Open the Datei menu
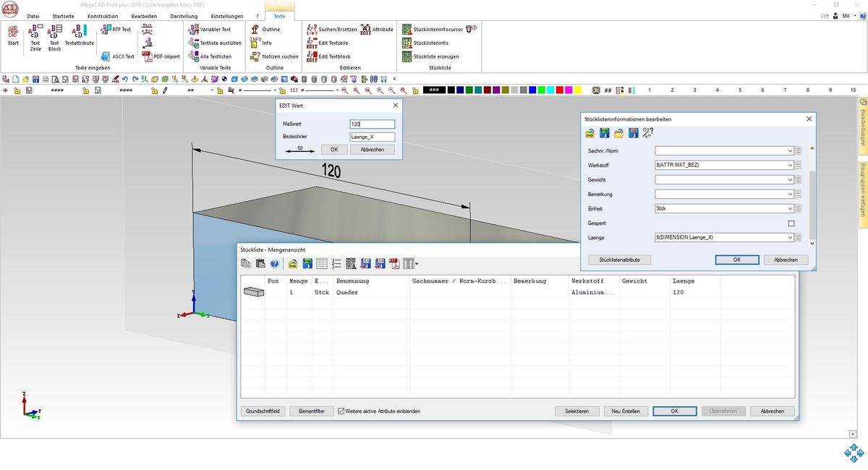The image size is (868, 470). tap(33, 16)
